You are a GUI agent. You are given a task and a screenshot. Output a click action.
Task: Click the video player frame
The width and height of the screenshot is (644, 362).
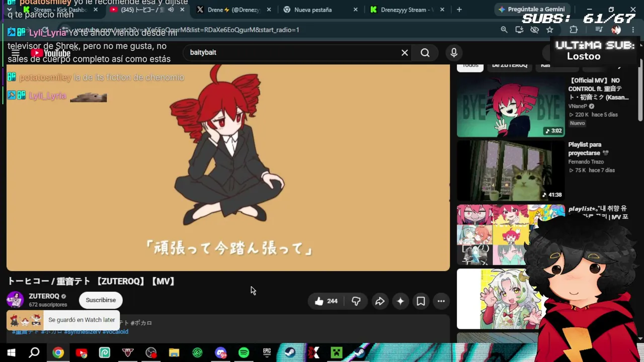228,167
